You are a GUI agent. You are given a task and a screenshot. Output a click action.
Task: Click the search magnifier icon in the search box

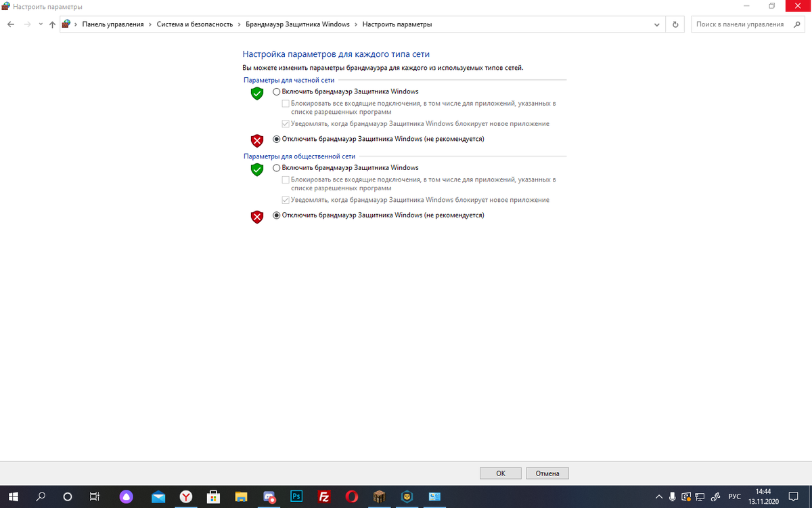pos(797,24)
